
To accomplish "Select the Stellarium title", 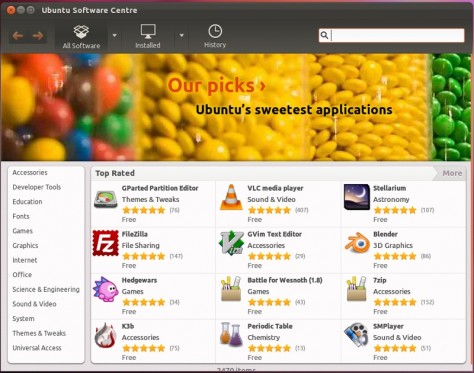I will coord(390,188).
